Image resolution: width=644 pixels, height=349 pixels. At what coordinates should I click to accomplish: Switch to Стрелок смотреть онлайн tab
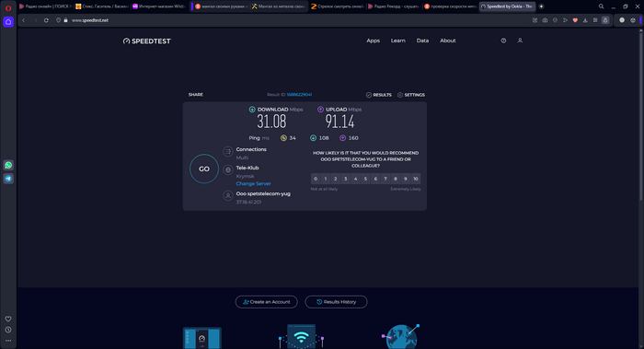tap(337, 6)
